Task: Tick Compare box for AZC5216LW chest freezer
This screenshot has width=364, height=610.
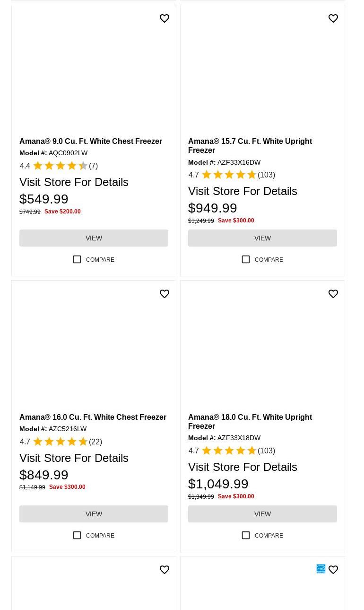Action: click(77, 535)
